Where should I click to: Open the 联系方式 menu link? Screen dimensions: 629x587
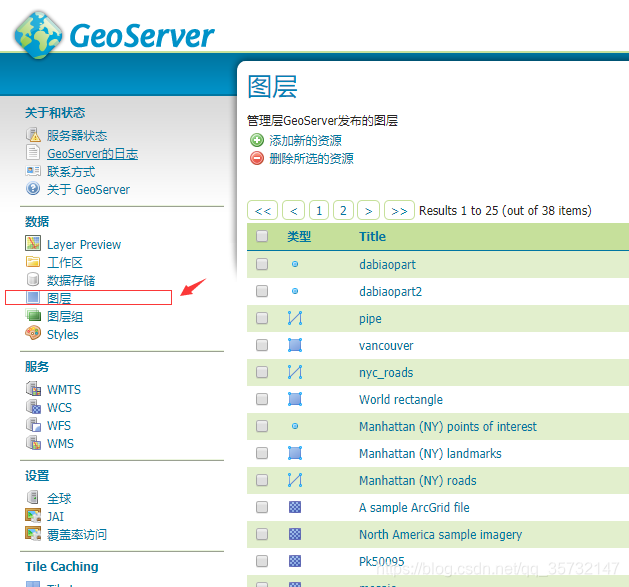[x=71, y=172]
